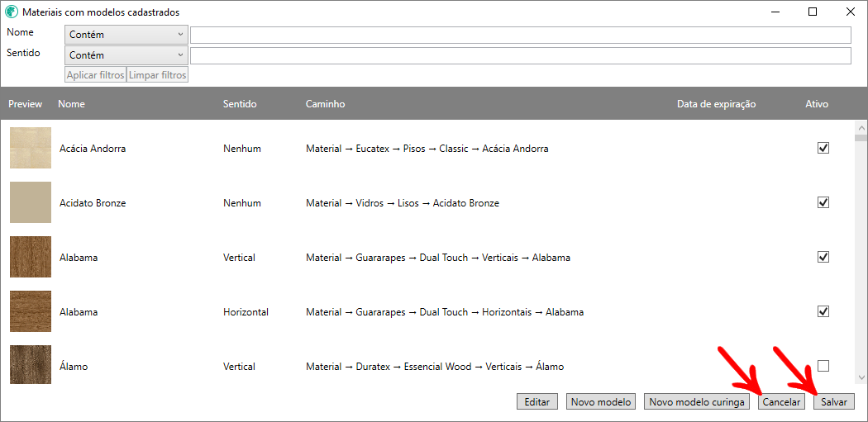Click the vertical Alabama wood thumbnail
Image resolution: width=868 pixels, height=422 pixels.
[x=31, y=257]
